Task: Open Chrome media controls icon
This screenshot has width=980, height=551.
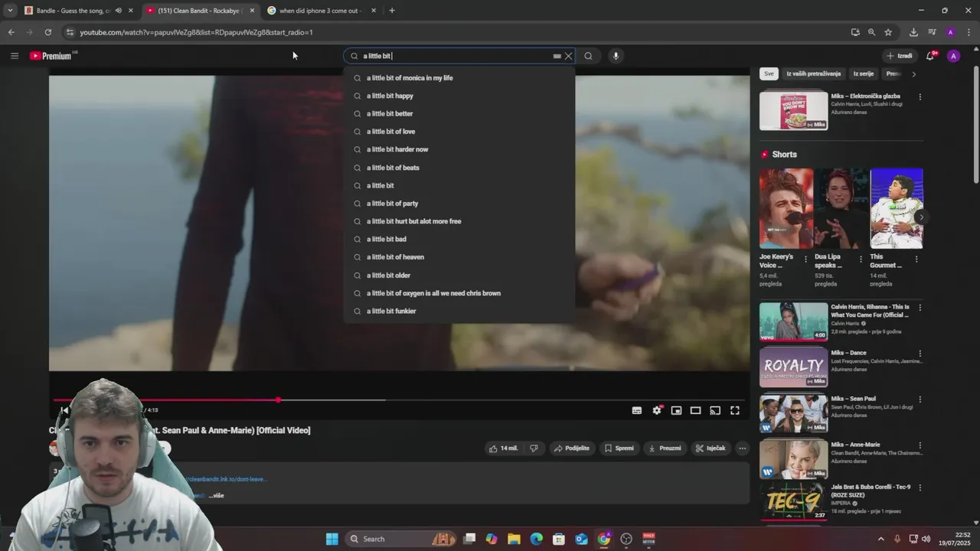Action: (x=932, y=32)
